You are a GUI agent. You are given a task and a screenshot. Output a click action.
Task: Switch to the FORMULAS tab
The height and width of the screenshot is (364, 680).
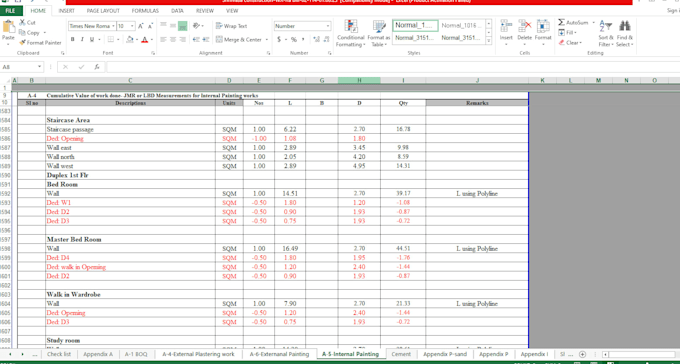pyautogui.click(x=145, y=11)
